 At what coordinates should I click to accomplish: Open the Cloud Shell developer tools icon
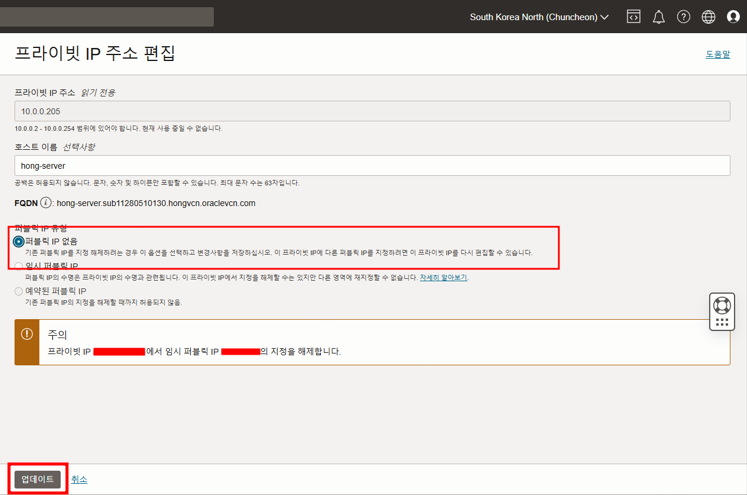coord(633,17)
